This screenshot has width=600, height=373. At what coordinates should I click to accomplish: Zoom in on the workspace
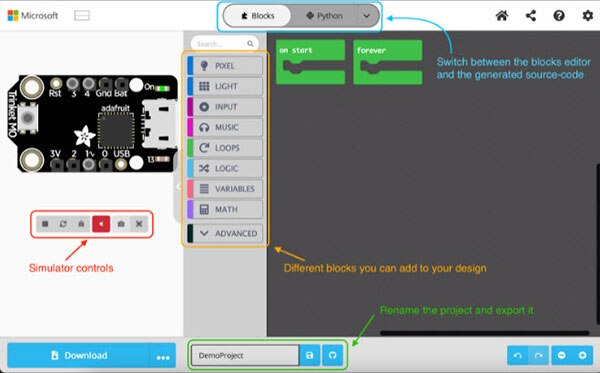coord(582,356)
